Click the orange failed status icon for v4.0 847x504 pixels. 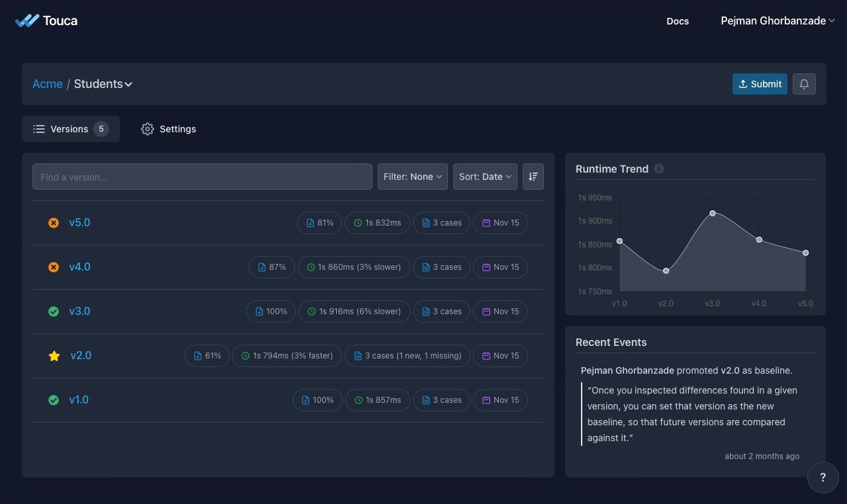(x=54, y=267)
